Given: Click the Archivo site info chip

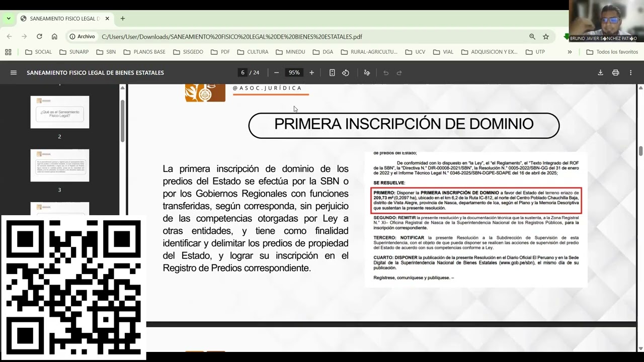Looking at the screenshot, I should [83, 37].
